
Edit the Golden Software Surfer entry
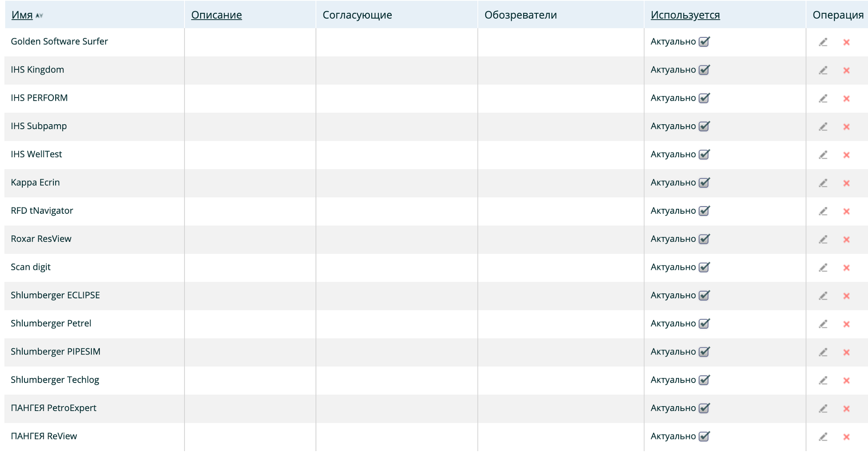823,42
